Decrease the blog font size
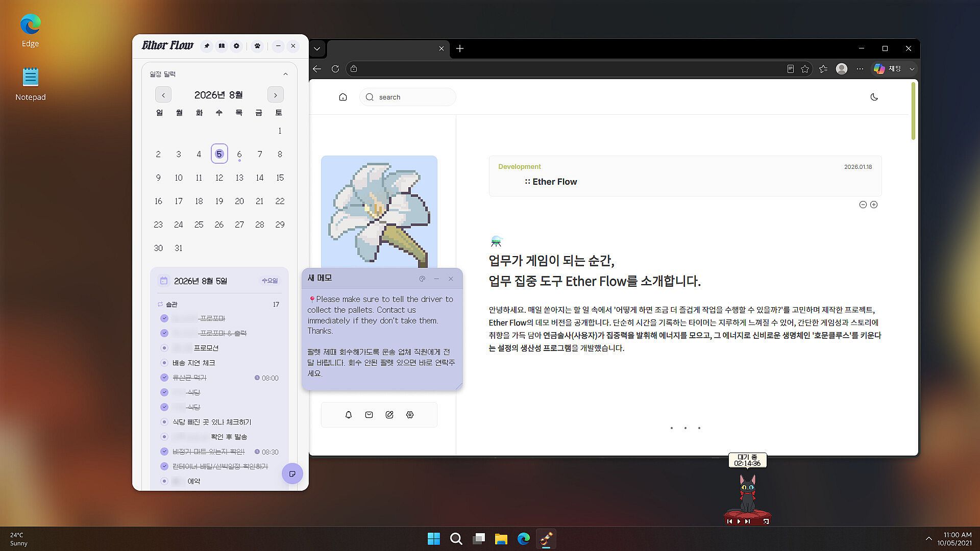 (863, 205)
